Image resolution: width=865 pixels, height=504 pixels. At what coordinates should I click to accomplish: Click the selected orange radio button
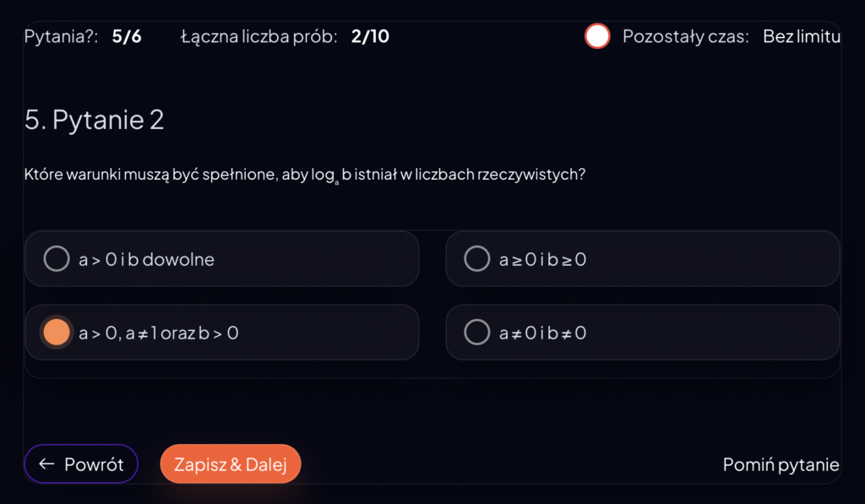pos(57,333)
